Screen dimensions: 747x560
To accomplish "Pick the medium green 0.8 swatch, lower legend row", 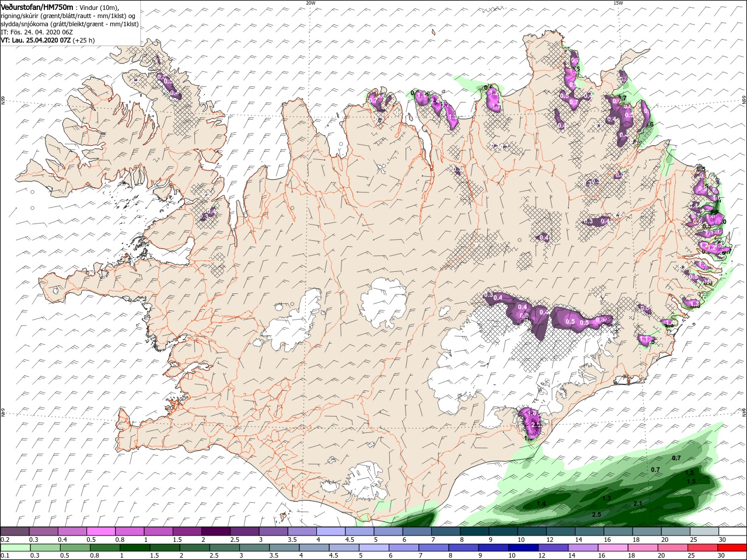I will 105,548.
